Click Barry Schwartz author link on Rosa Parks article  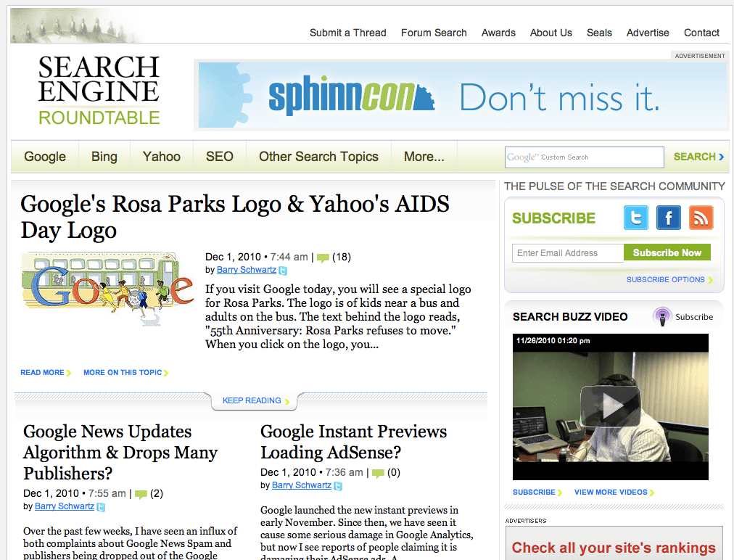click(x=246, y=270)
